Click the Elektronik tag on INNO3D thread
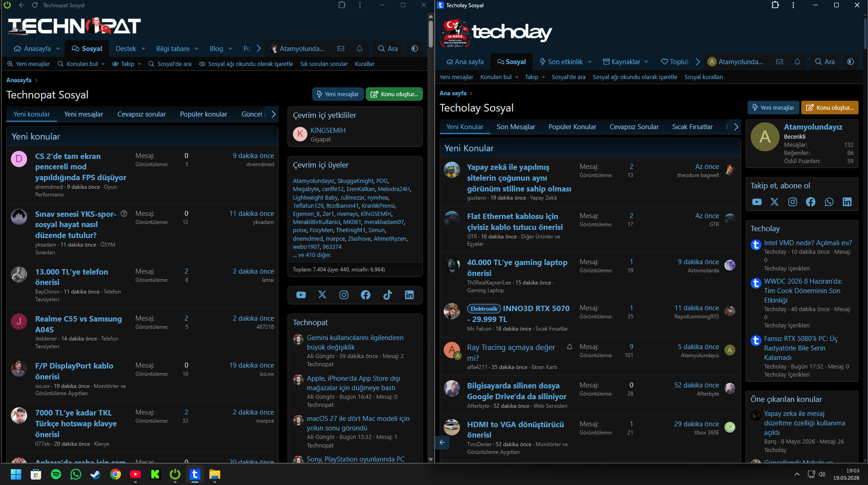Viewport: 868px width, 485px height. click(484, 309)
